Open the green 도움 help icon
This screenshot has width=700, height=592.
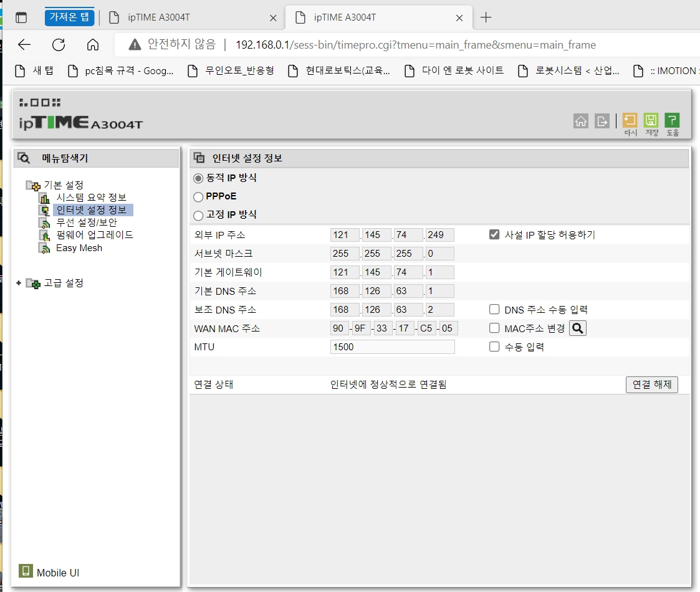coord(672,120)
